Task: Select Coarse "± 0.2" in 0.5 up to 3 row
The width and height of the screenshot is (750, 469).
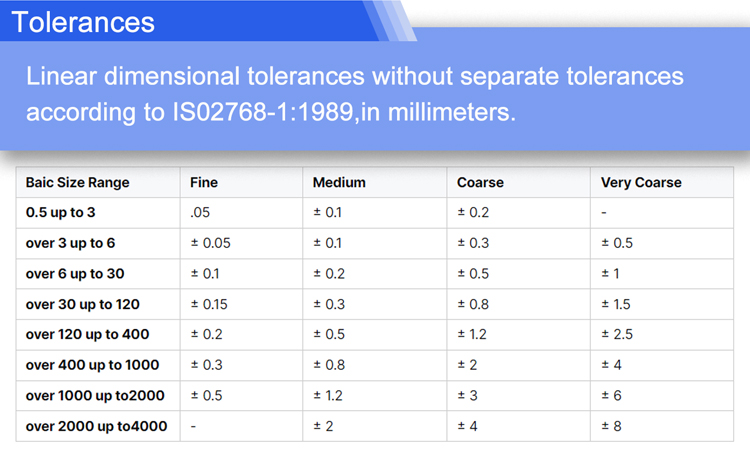Action: pyautogui.click(x=474, y=213)
